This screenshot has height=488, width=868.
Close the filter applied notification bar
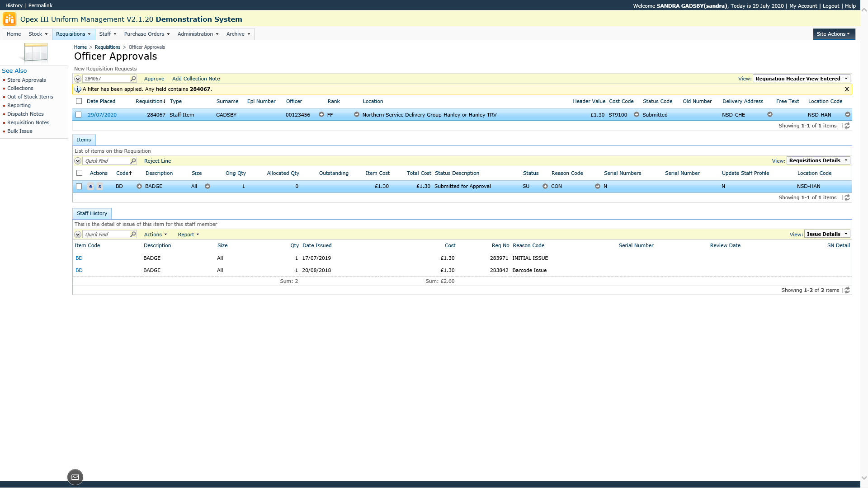click(847, 89)
